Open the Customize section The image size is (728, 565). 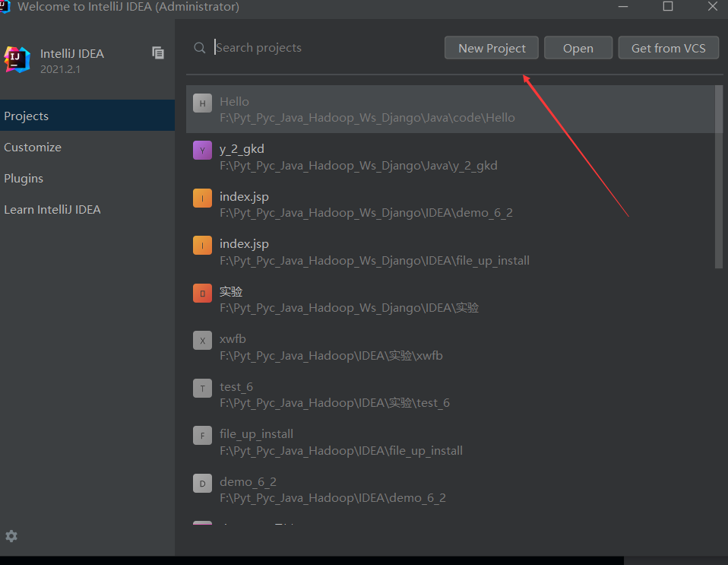pyautogui.click(x=87, y=147)
